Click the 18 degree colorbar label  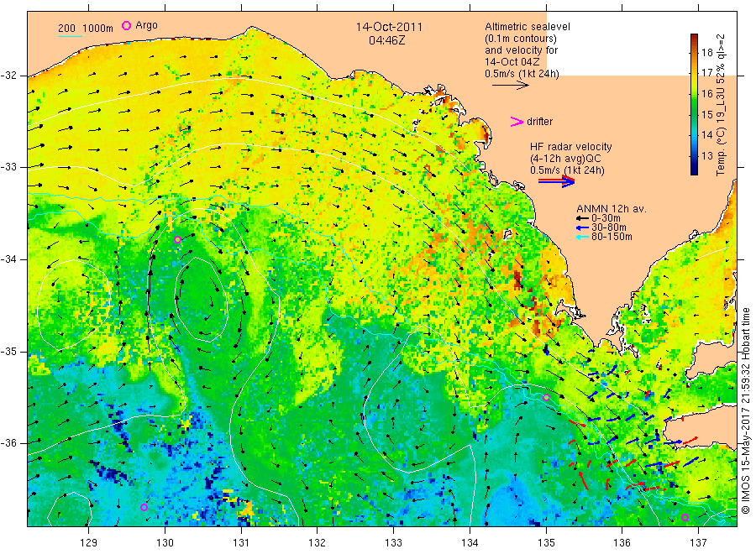pos(706,53)
